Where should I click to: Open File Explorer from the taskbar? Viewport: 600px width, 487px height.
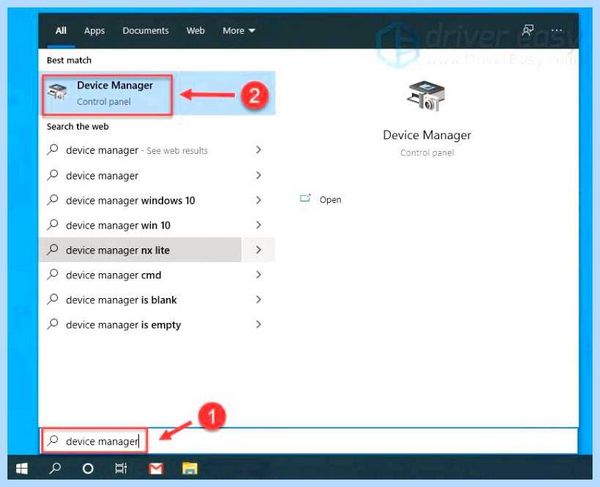(x=189, y=468)
